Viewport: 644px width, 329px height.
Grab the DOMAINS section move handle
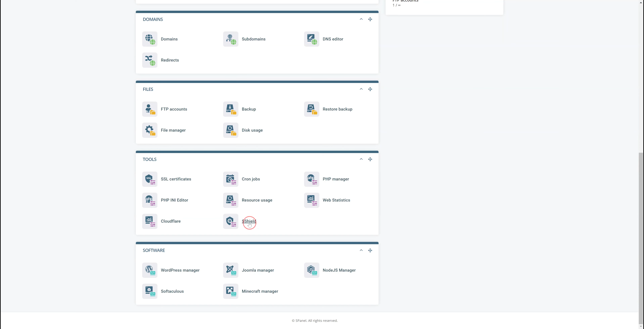(x=370, y=19)
